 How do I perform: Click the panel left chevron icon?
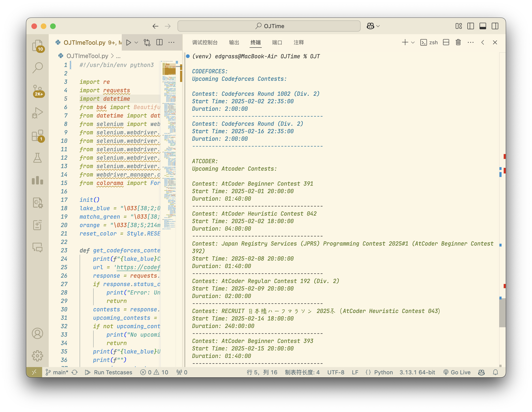[x=483, y=43]
